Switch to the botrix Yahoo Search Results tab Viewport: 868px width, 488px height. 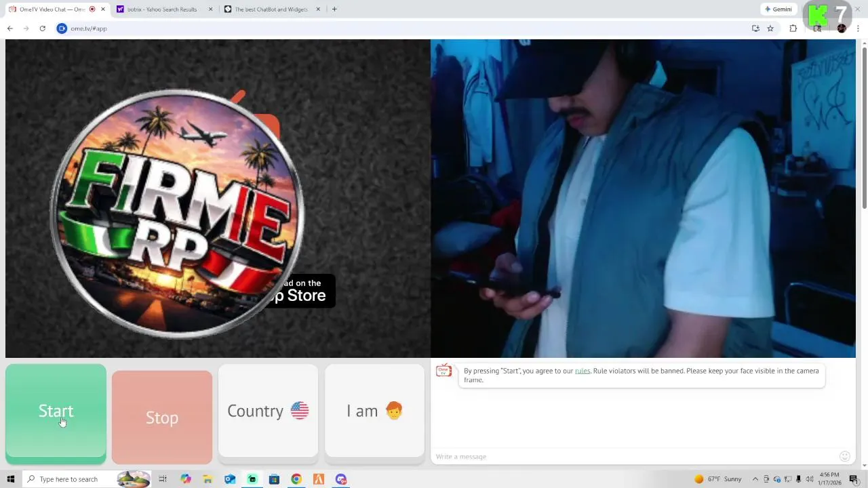pos(163,9)
